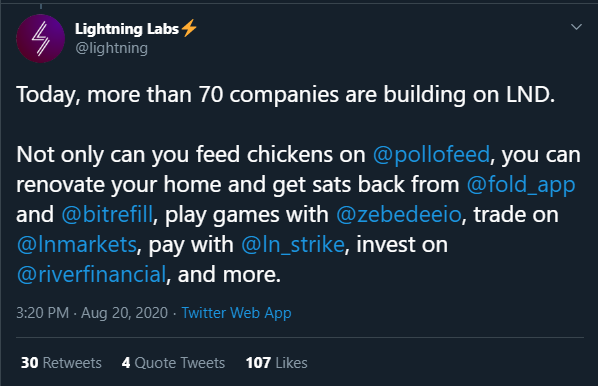The height and width of the screenshot is (386, 598).
Task: View the 30 Retweets list
Action: [x=61, y=363]
